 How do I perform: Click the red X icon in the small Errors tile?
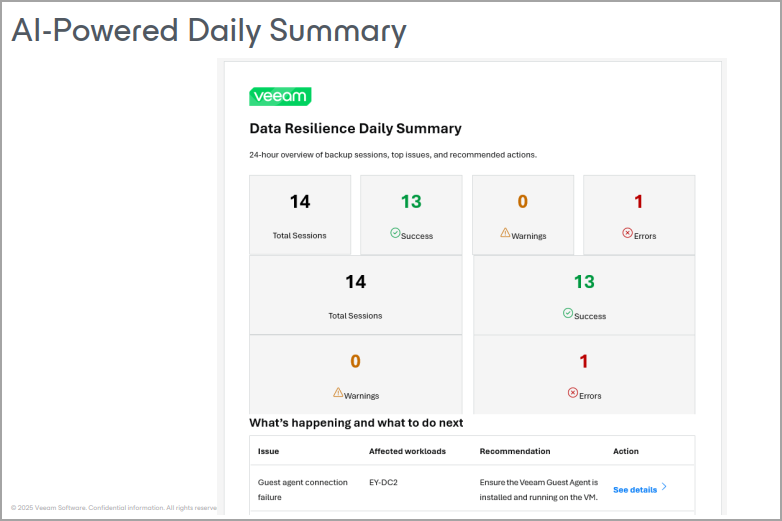point(627,233)
